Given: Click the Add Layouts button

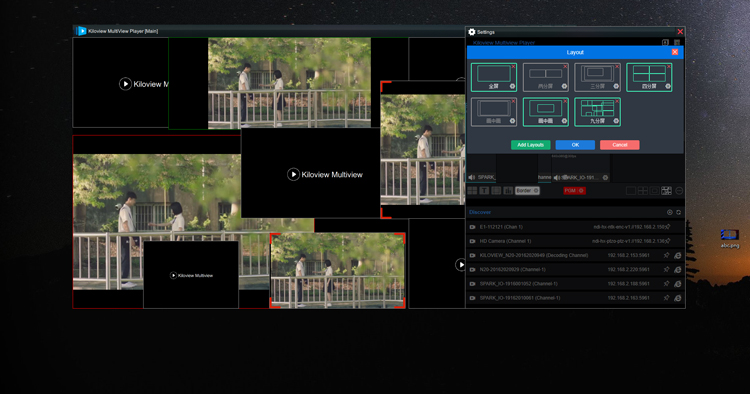Looking at the screenshot, I should coord(530,145).
